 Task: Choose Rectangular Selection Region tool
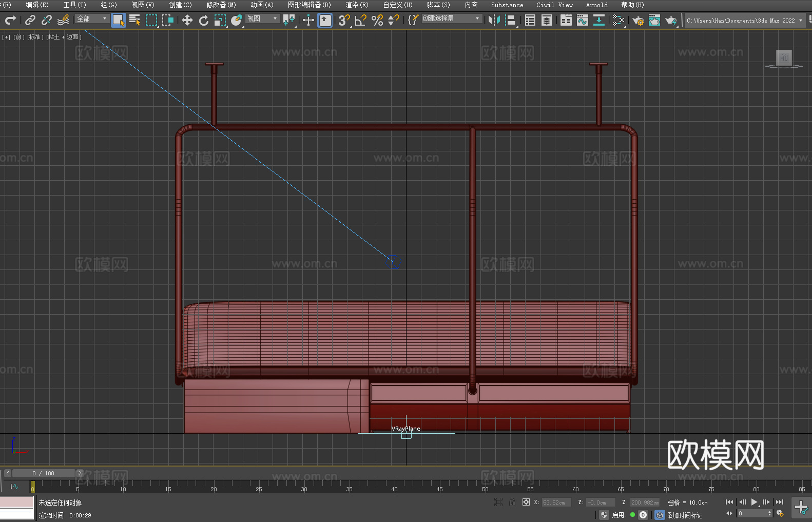[x=151, y=20]
